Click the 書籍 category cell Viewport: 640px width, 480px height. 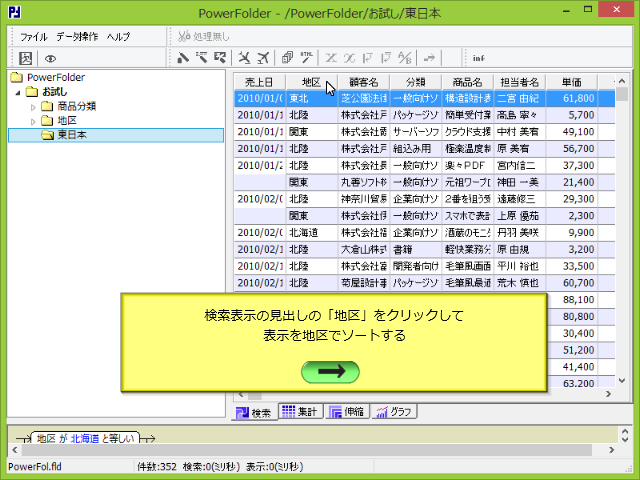tap(416, 249)
